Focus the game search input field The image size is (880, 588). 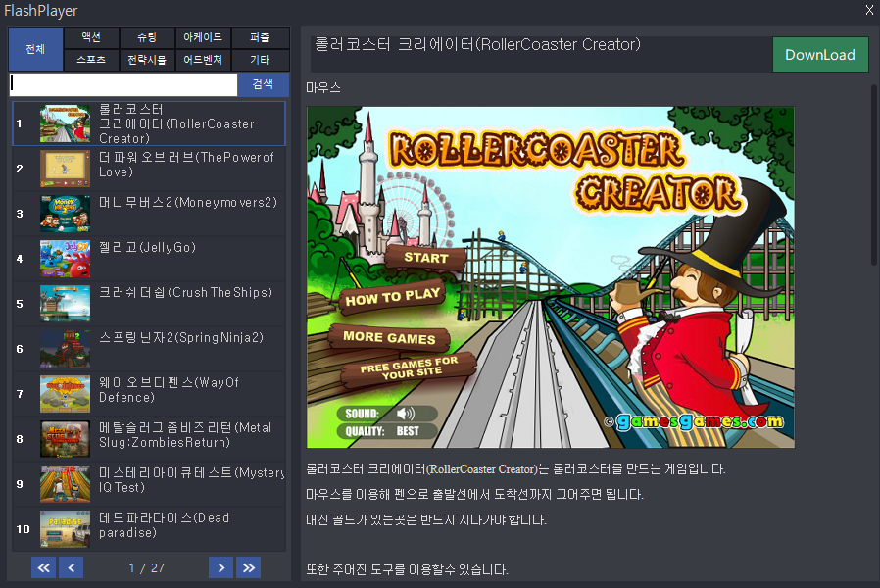pyautogui.click(x=123, y=85)
